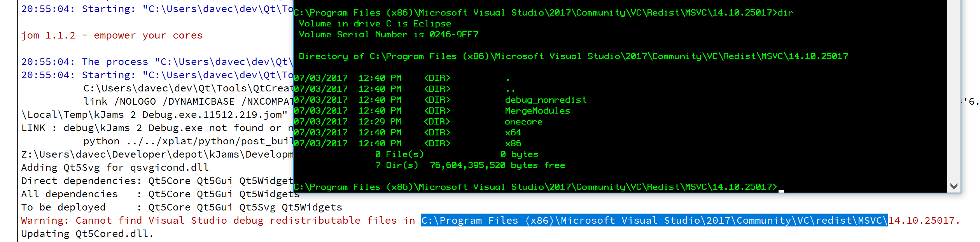Image resolution: width=980 pixels, height=242 pixels.
Task: Click the 'Volume Serial Number' line in terminal
Action: [388, 35]
